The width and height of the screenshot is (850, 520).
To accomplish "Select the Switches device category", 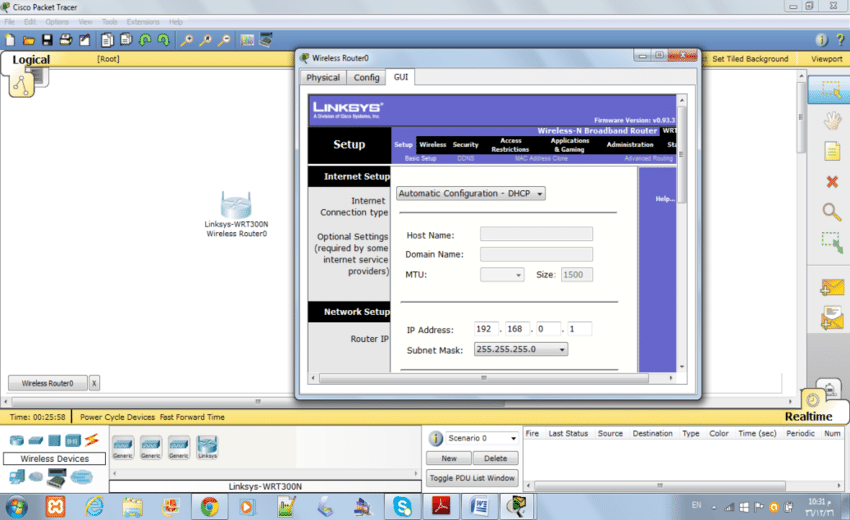I will tap(36, 440).
